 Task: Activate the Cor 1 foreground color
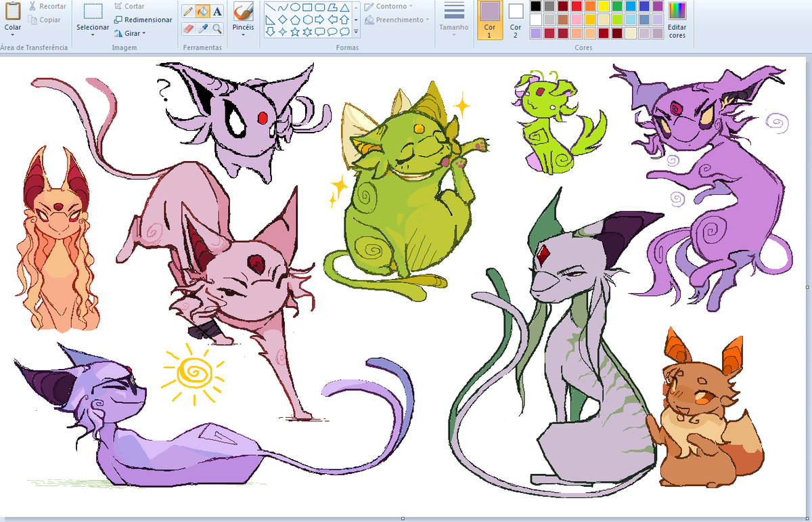pos(490,20)
